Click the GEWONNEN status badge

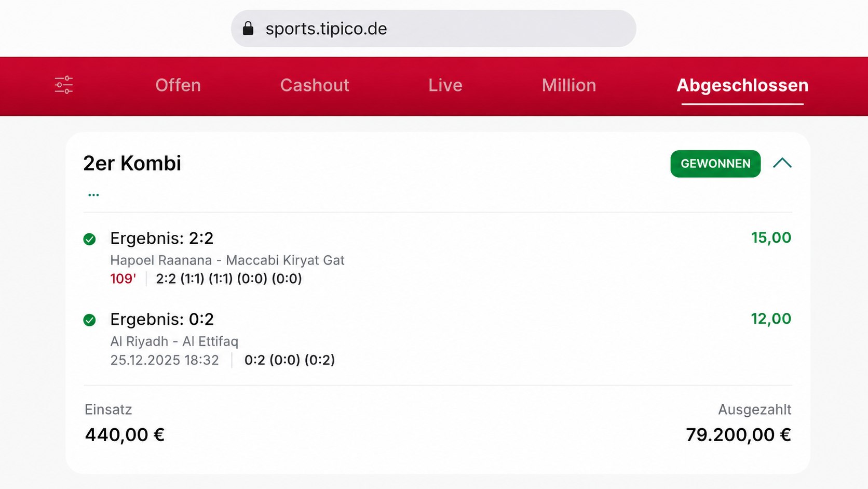[715, 164]
